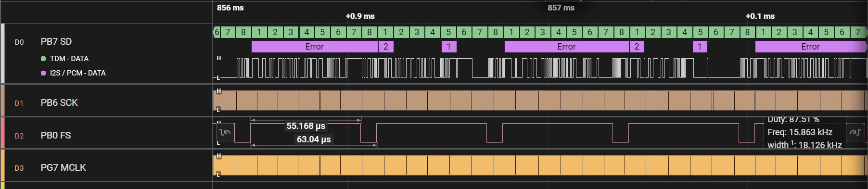
Task: Click the 55.168 µs measurement label
Action: [306, 126]
